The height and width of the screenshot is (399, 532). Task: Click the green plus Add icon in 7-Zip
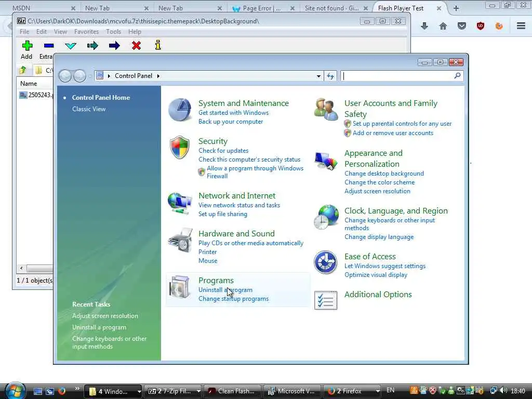pos(27,46)
